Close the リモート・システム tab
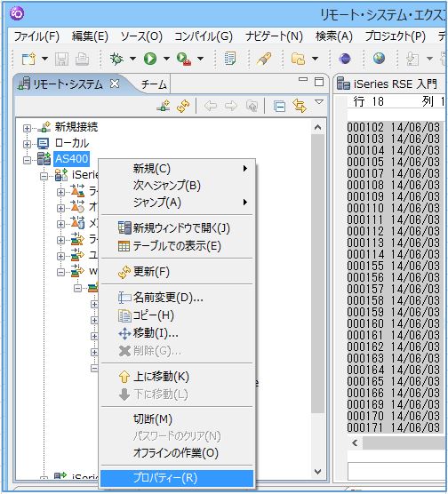This screenshot has width=448, height=494. coord(115,84)
